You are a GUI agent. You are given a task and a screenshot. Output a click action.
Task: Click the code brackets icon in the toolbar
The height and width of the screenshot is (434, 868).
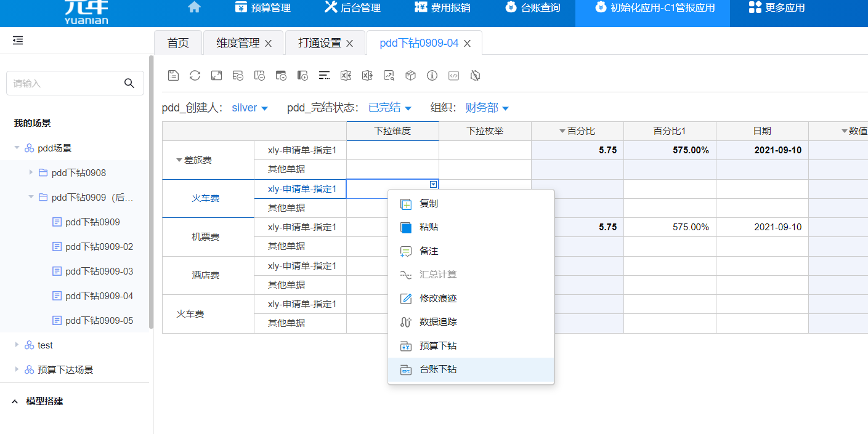(x=453, y=75)
